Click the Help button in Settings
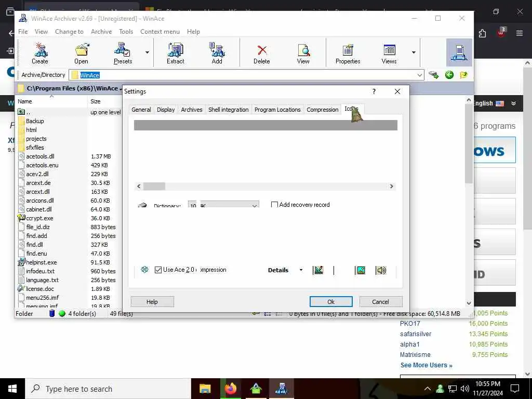Image resolution: width=532 pixels, height=399 pixels. click(x=152, y=302)
